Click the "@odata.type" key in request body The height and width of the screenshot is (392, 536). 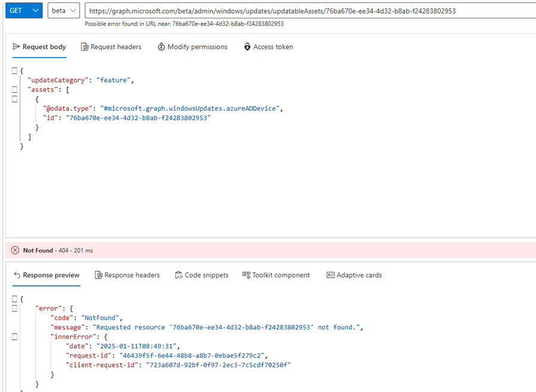click(x=67, y=108)
